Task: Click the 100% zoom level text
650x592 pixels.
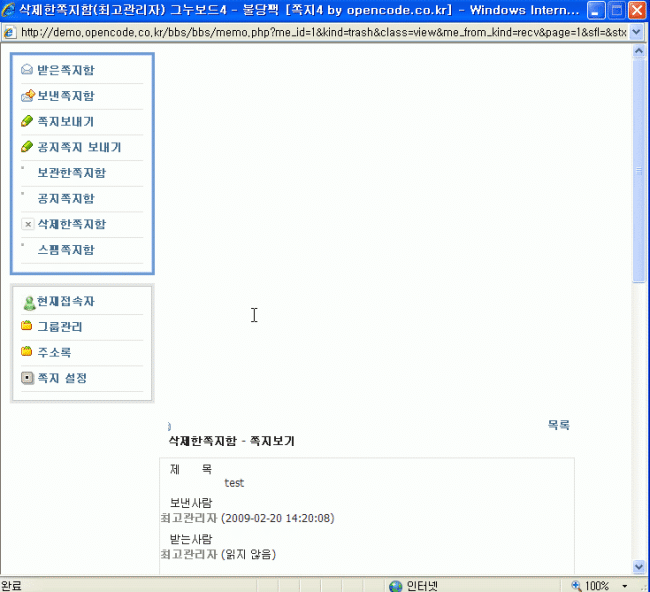Action: tap(597, 586)
